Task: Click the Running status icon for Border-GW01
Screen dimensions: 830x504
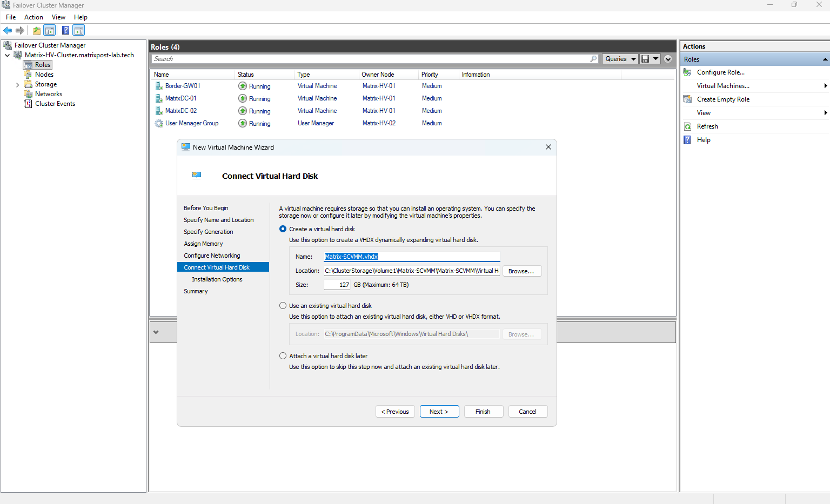Action: (243, 86)
